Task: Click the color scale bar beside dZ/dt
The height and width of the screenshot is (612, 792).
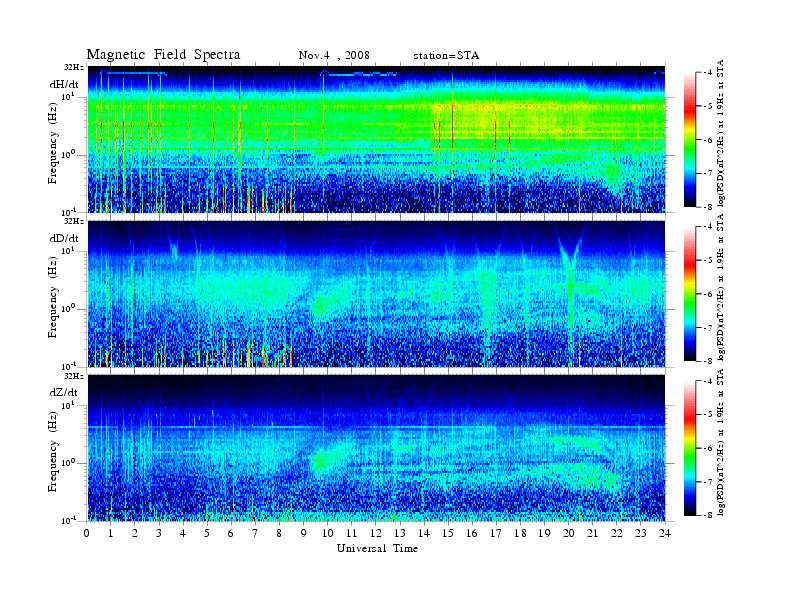Action: click(690, 448)
